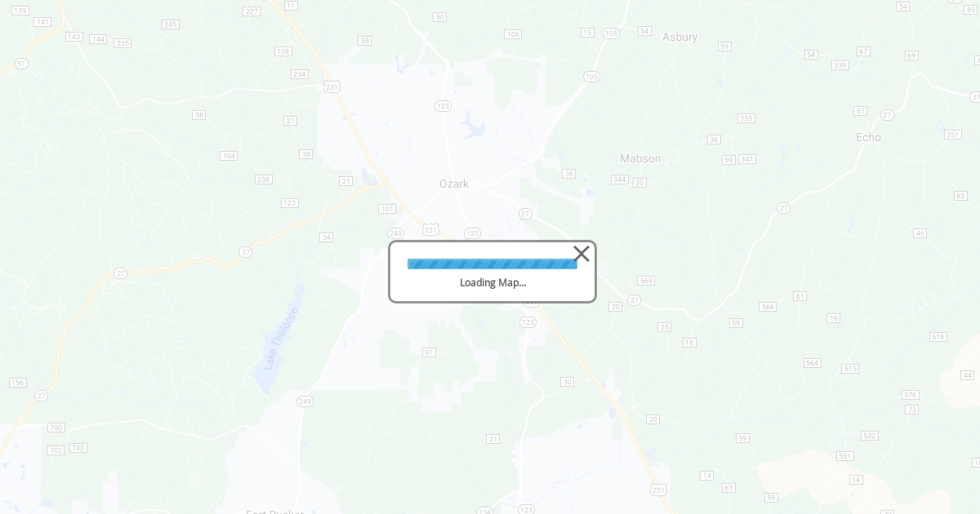Click the route 566 shield

[x=768, y=307]
